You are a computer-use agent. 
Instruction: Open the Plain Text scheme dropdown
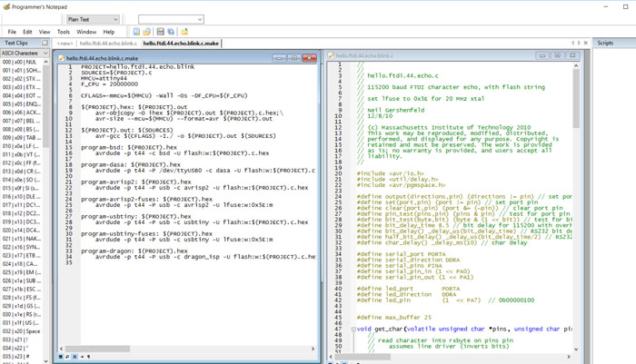coord(93,19)
